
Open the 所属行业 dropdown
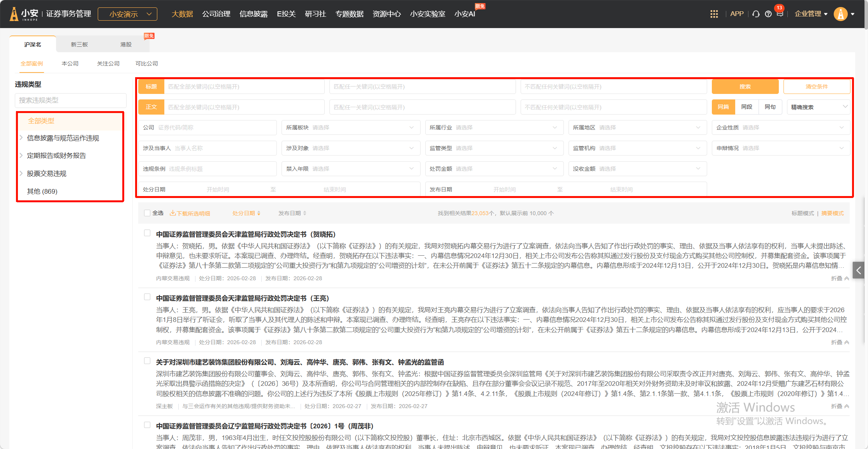point(494,127)
